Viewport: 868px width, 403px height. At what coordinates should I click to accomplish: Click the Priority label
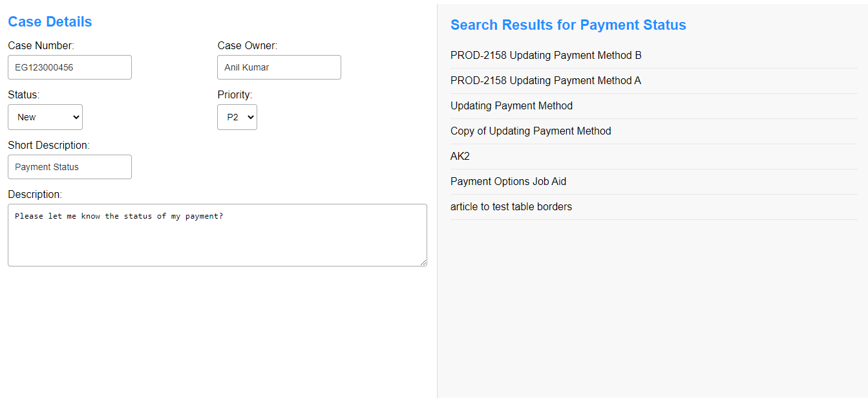tap(235, 94)
